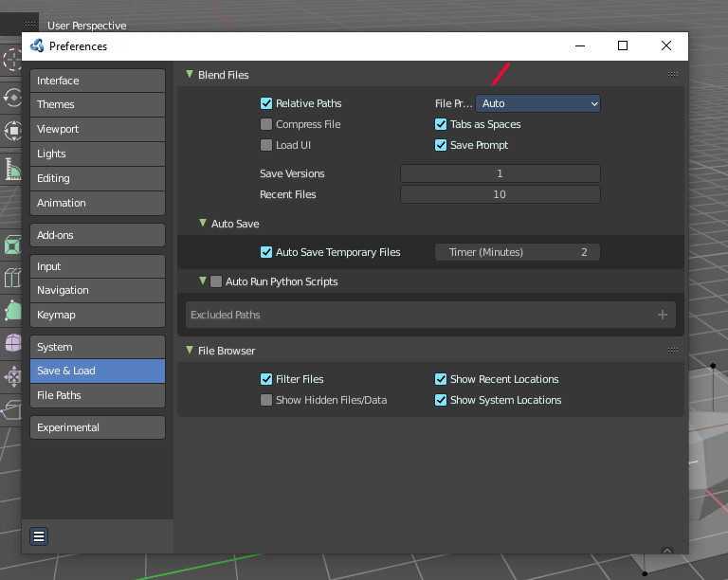Image resolution: width=728 pixels, height=580 pixels.
Task: Toggle Auto Save Temporary Files
Action: [x=266, y=252]
